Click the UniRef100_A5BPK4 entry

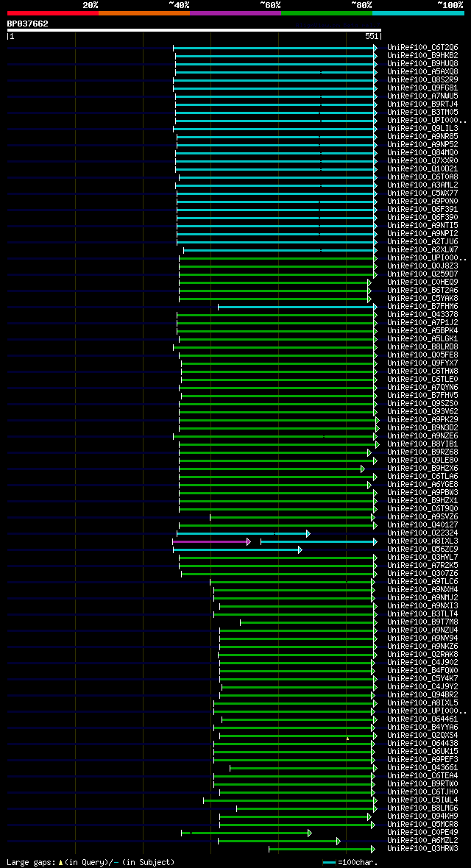click(422, 330)
